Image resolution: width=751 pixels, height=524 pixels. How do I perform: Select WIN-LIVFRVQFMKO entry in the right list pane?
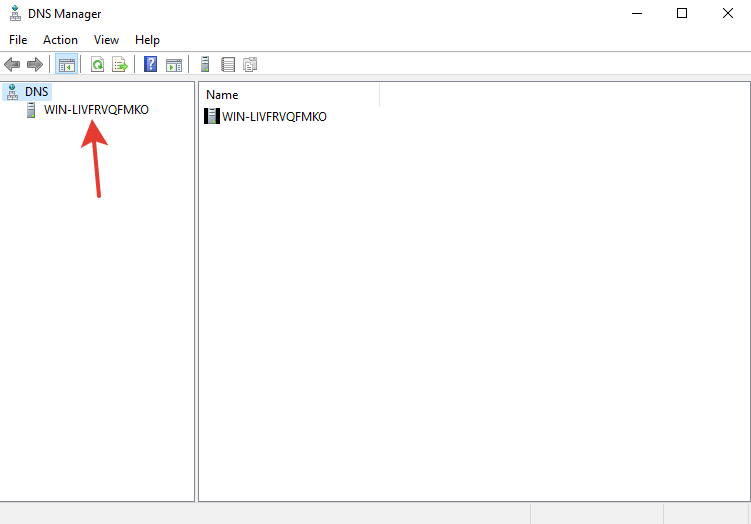[x=274, y=116]
